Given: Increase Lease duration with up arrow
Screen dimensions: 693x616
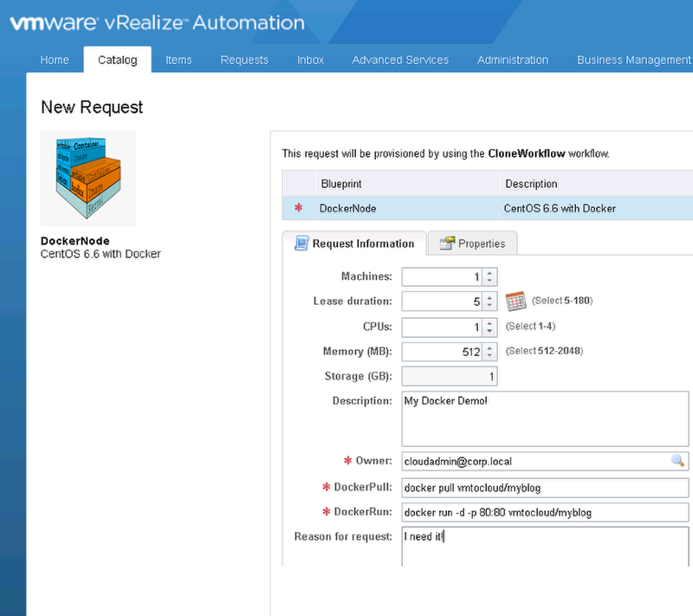Looking at the screenshot, I should coord(489,298).
